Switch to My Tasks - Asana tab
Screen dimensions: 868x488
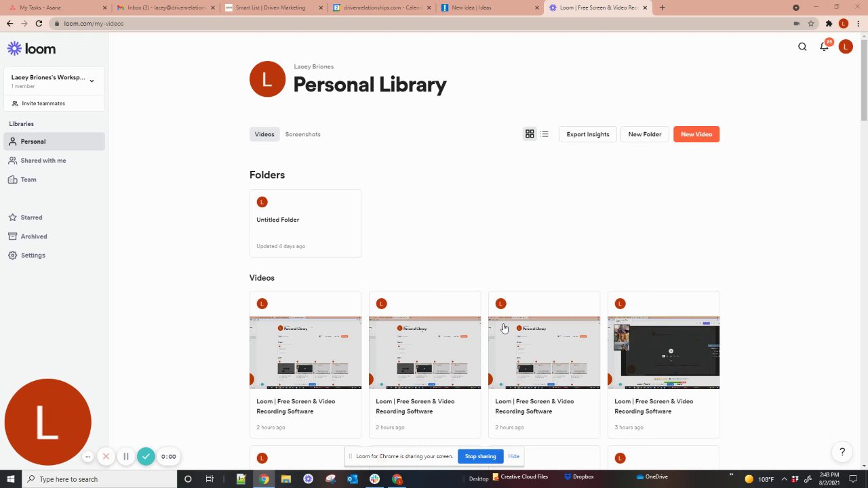[x=57, y=7]
